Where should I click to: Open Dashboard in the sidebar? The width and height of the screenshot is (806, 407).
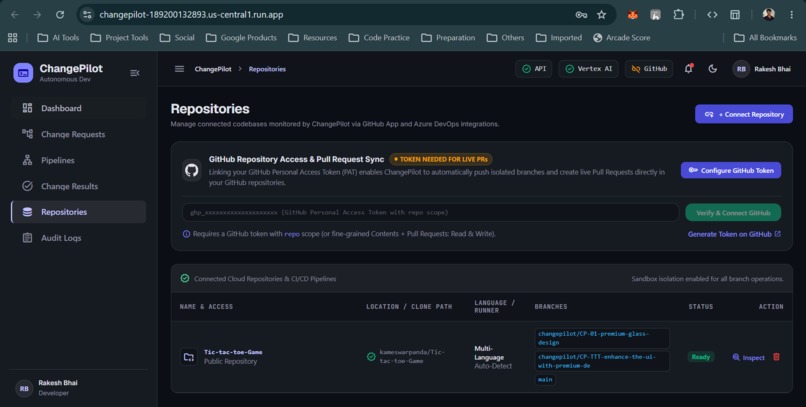point(78,108)
